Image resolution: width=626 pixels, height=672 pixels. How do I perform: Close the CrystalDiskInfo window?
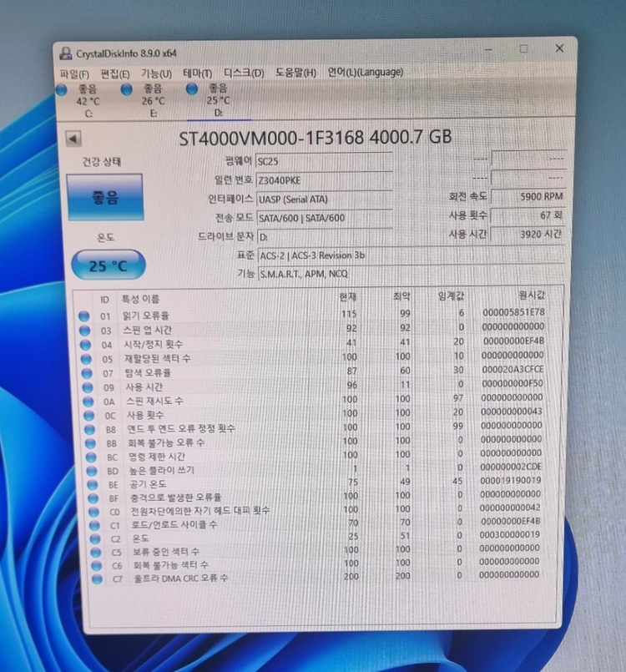[x=559, y=48]
